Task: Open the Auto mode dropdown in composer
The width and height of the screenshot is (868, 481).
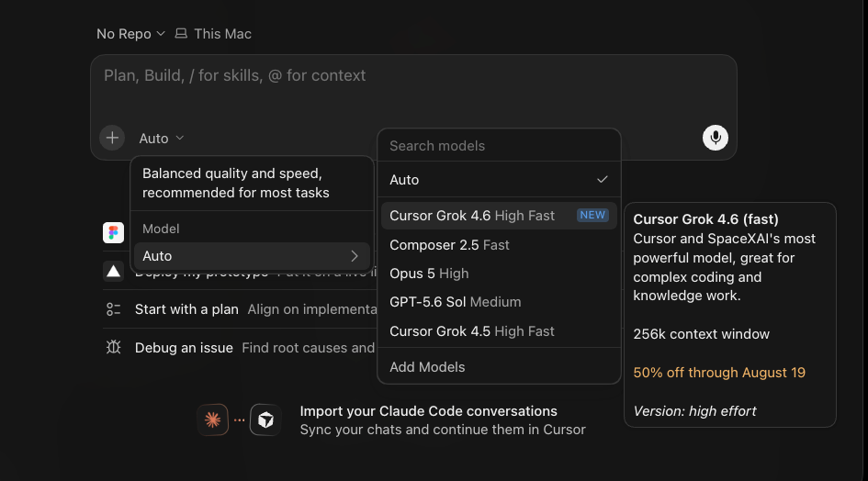Action: pyautogui.click(x=161, y=139)
